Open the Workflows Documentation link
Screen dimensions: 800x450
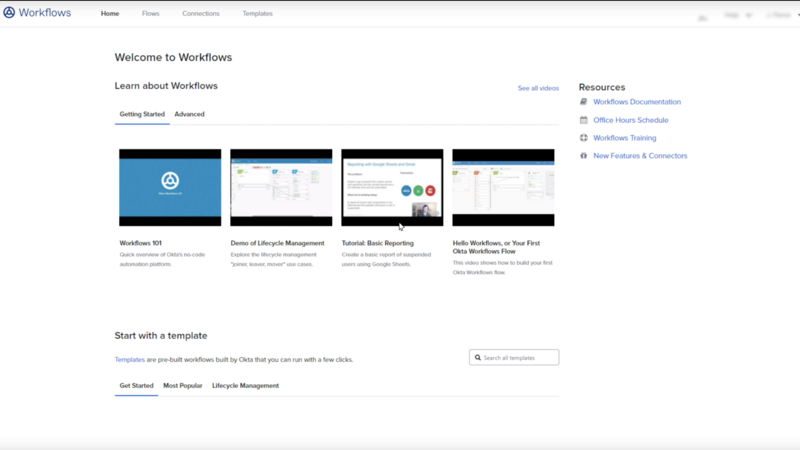pyautogui.click(x=636, y=102)
